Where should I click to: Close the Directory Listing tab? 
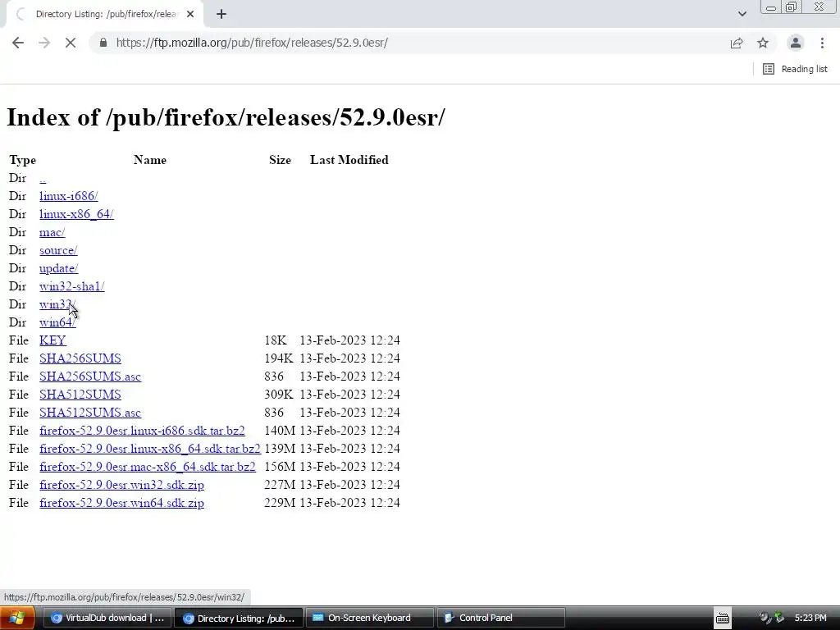coord(190,14)
